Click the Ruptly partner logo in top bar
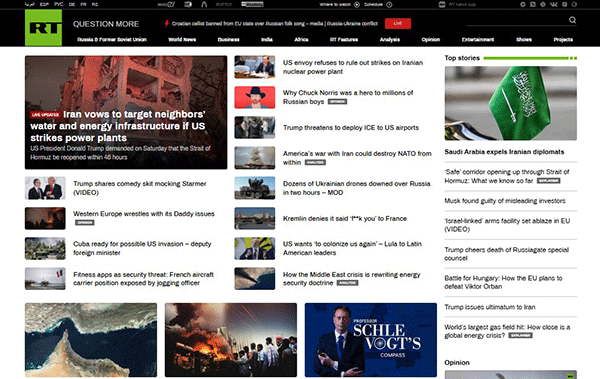Screen dimensions: 600x379 pyautogui.click(x=224, y=5)
